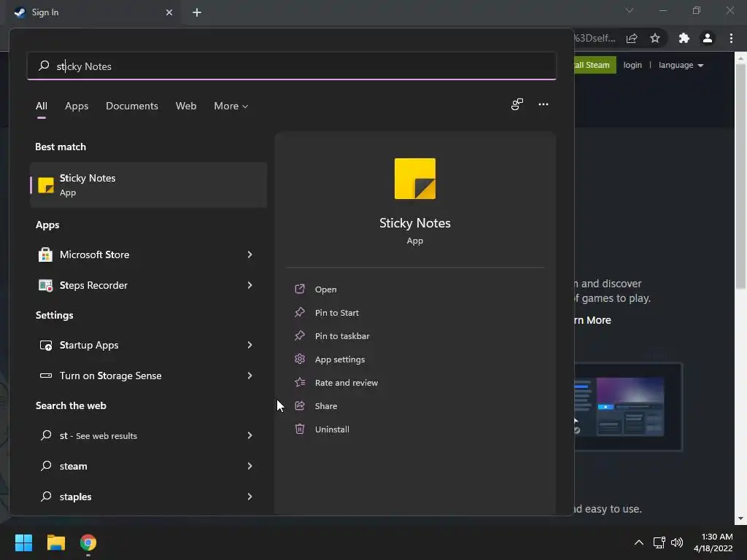
Task: Click the search options ellipsis icon
Action: click(x=543, y=104)
